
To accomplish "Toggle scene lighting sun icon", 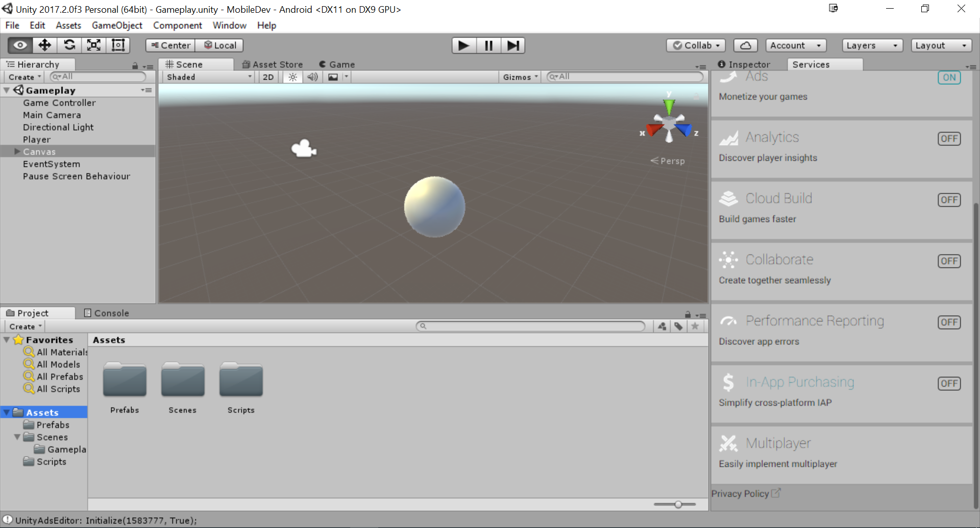I will [293, 77].
